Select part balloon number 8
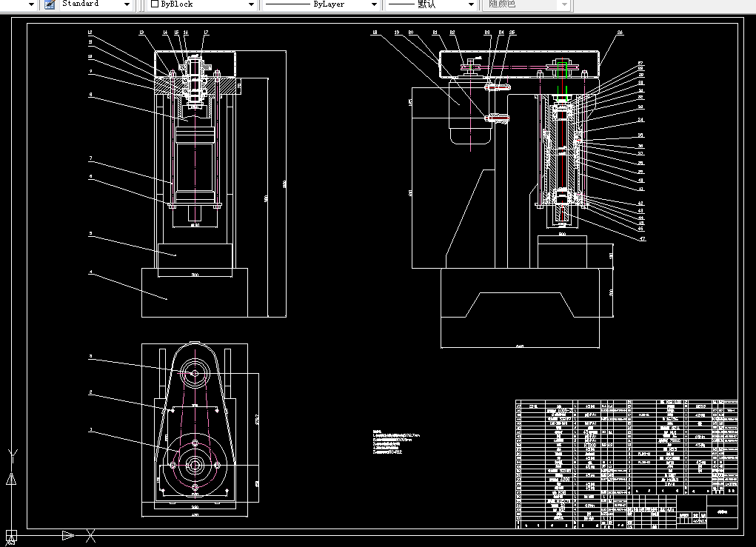The height and width of the screenshot is (547, 756). pyautogui.click(x=90, y=95)
